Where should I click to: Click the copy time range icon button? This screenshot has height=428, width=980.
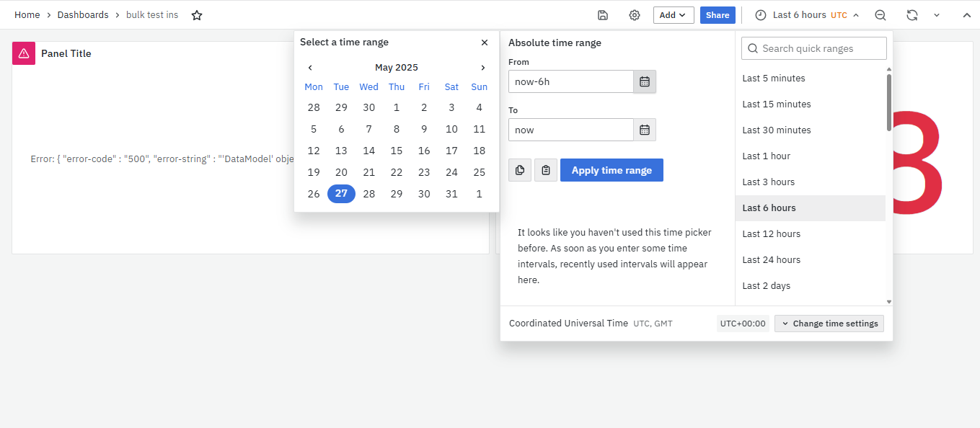click(520, 170)
